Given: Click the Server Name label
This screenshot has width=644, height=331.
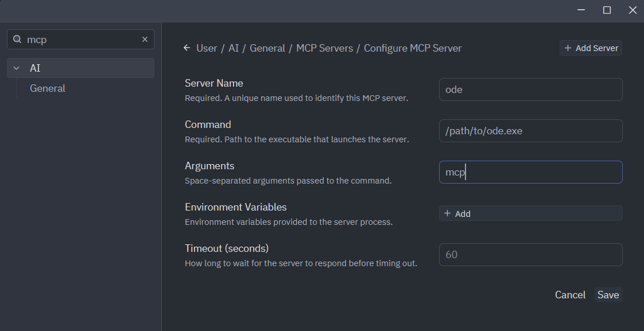Looking at the screenshot, I should (214, 83).
